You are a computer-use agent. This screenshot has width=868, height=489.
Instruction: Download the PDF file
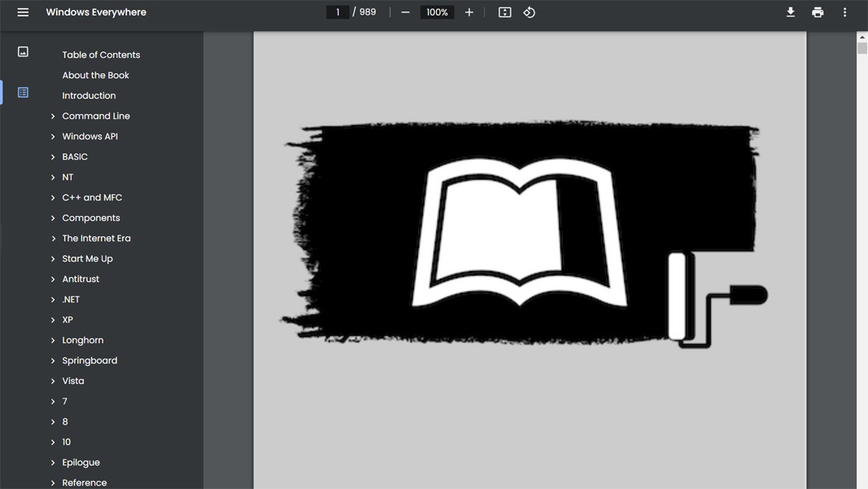[x=790, y=12]
